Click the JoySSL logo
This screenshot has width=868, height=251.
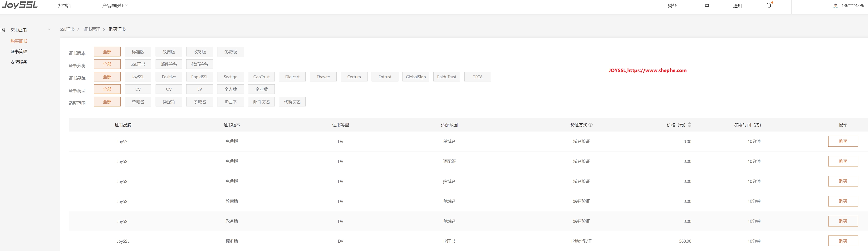pyautogui.click(x=20, y=5)
